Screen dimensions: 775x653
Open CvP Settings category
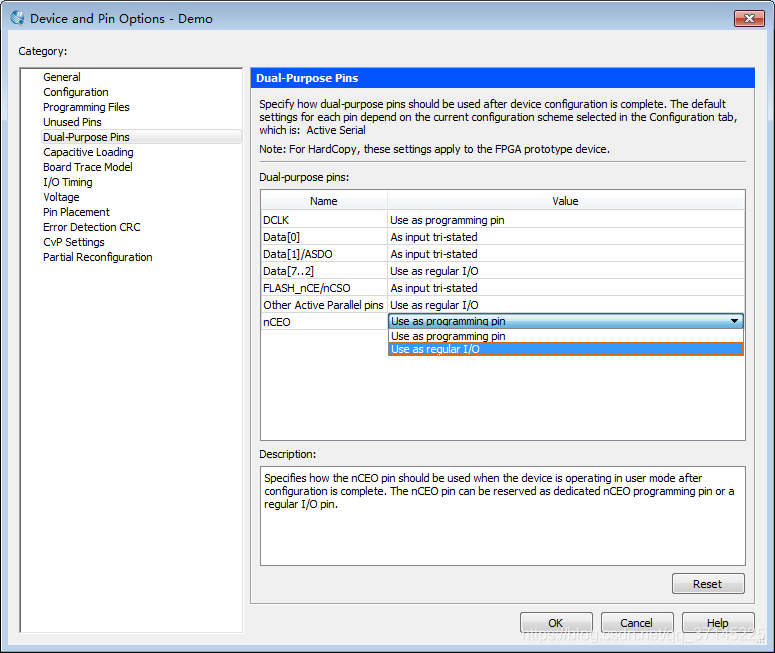[x=74, y=242]
